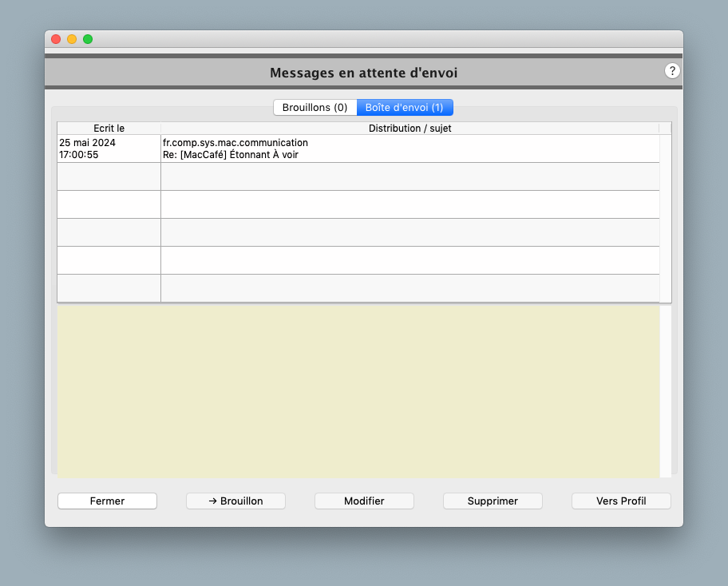
Task: Minimize the window with the yellow button
Action: pyautogui.click(x=72, y=39)
